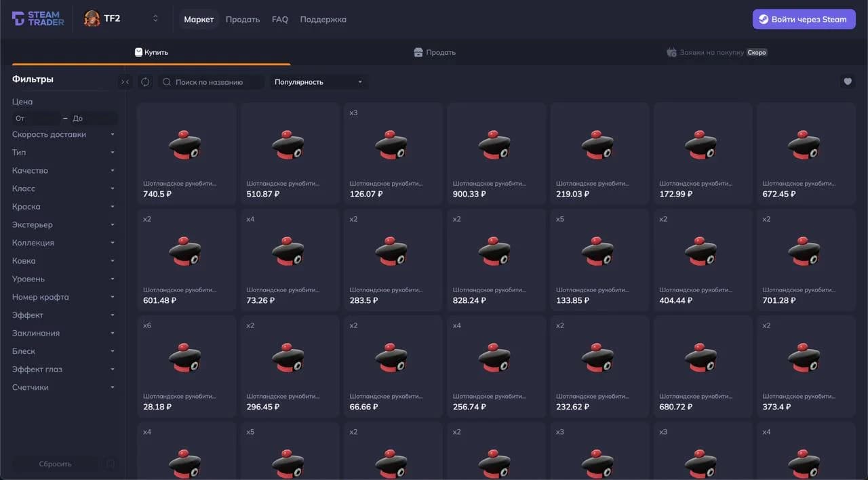Expand the Эффект глаз filter
The image size is (868, 480).
[64, 369]
